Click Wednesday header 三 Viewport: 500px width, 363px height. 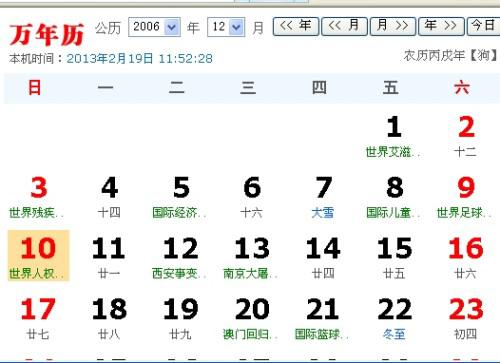248,88
